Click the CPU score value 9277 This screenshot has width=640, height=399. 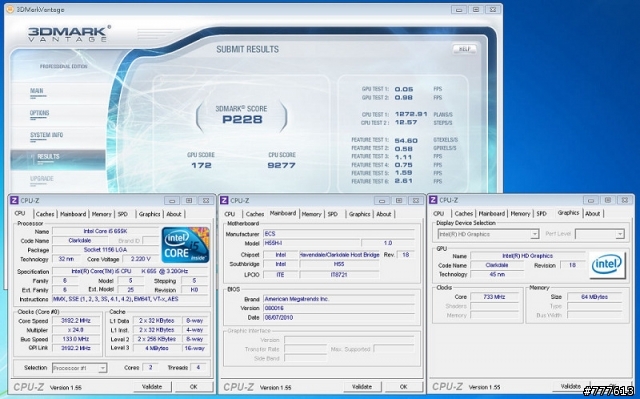(282, 165)
